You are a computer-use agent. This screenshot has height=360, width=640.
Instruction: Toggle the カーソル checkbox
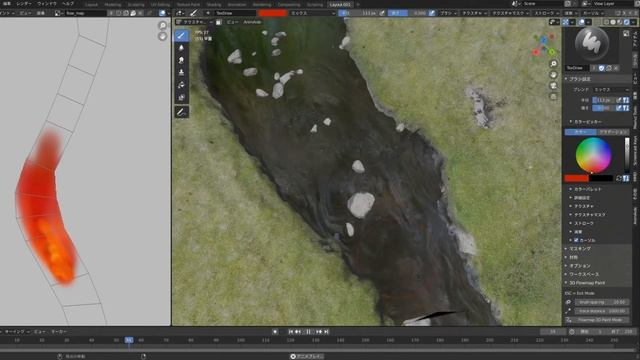[x=576, y=240]
